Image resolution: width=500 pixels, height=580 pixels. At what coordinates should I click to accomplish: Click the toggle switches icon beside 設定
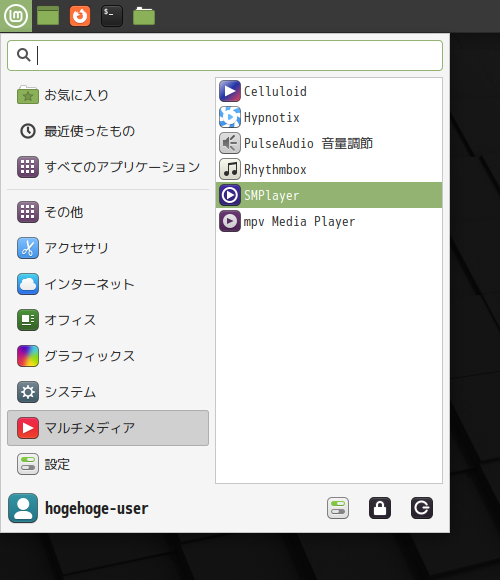click(28, 464)
